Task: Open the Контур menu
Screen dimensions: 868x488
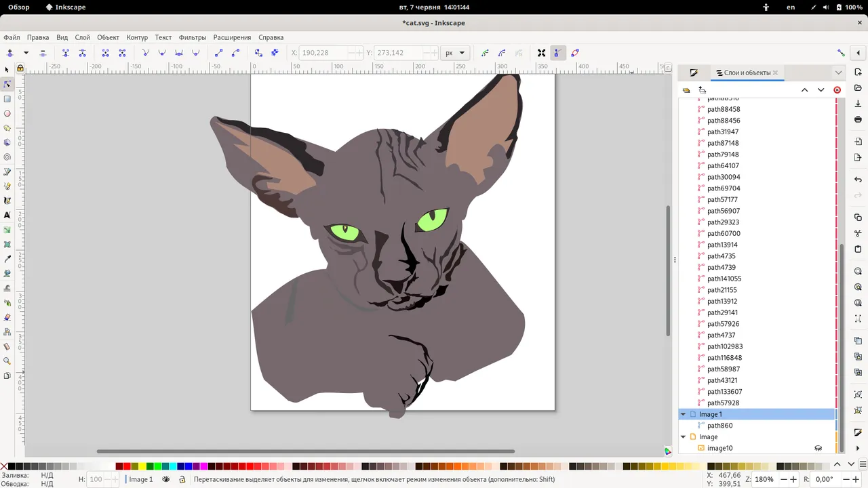Action: point(137,37)
